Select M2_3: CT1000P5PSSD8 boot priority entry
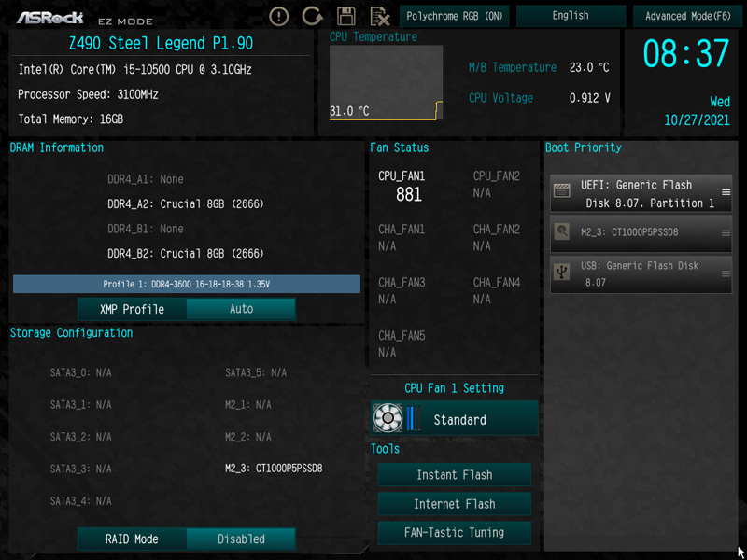 tap(641, 233)
